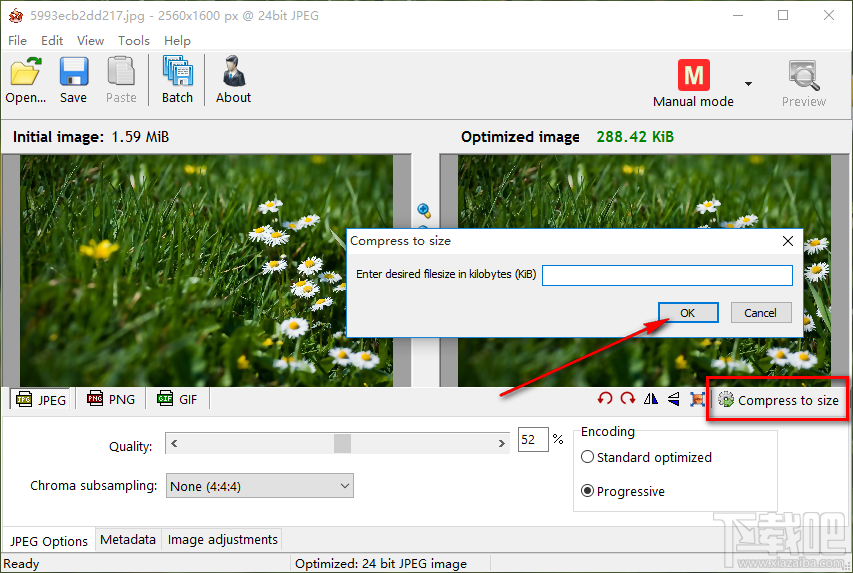853x573 pixels.
Task: Select Progressive encoding
Action: click(x=623, y=491)
